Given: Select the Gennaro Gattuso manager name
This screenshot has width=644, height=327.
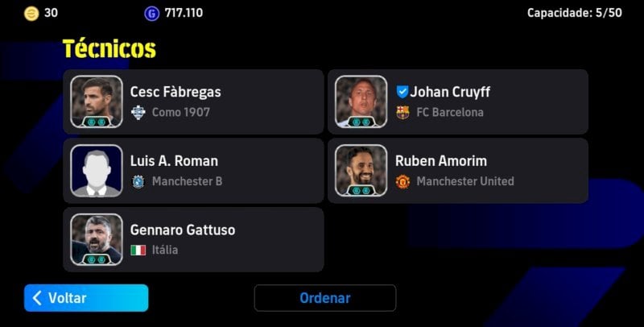Looking at the screenshot, I should (x=183, y=230).
